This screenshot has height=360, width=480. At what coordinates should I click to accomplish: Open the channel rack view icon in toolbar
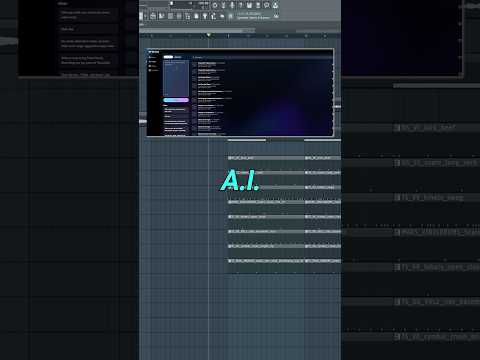170,16
